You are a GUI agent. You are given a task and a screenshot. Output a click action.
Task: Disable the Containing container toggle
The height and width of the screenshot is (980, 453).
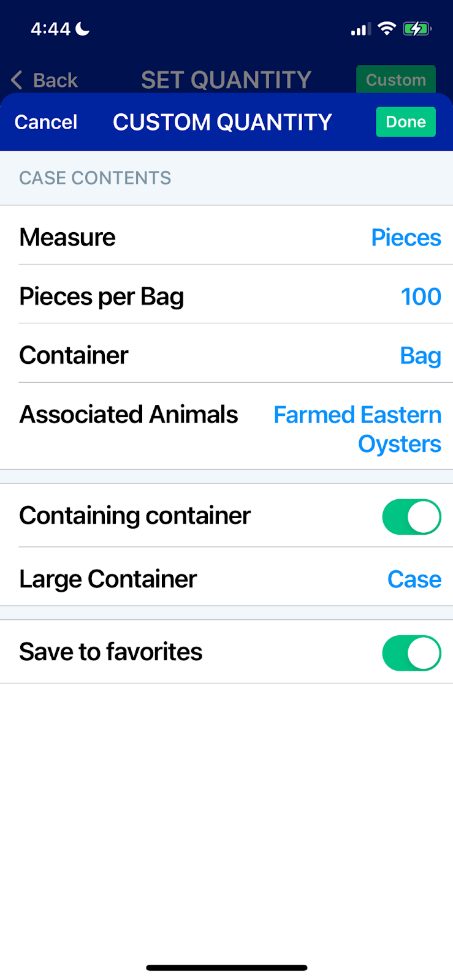pos(411,517)
